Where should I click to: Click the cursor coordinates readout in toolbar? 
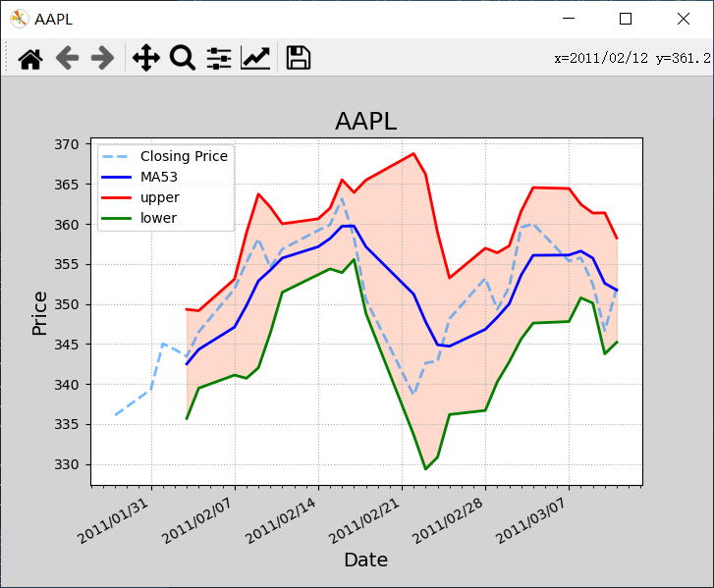click(632, 58)
